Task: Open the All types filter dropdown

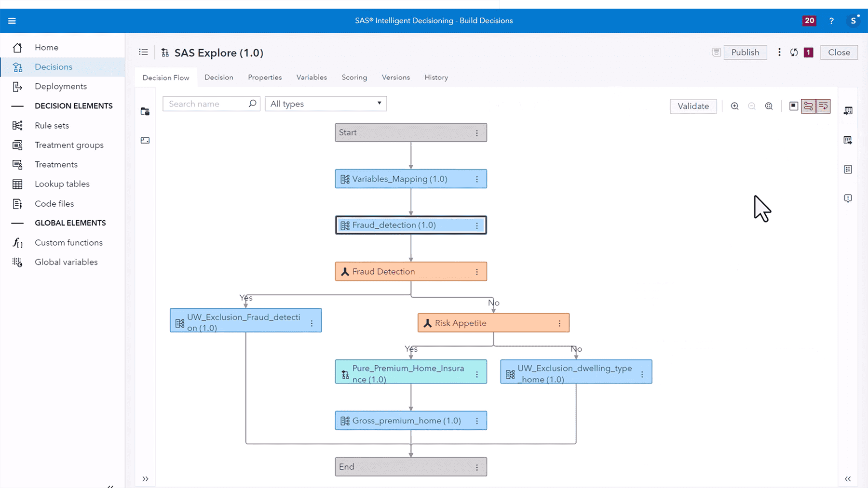Action: [x=325, y=104]
